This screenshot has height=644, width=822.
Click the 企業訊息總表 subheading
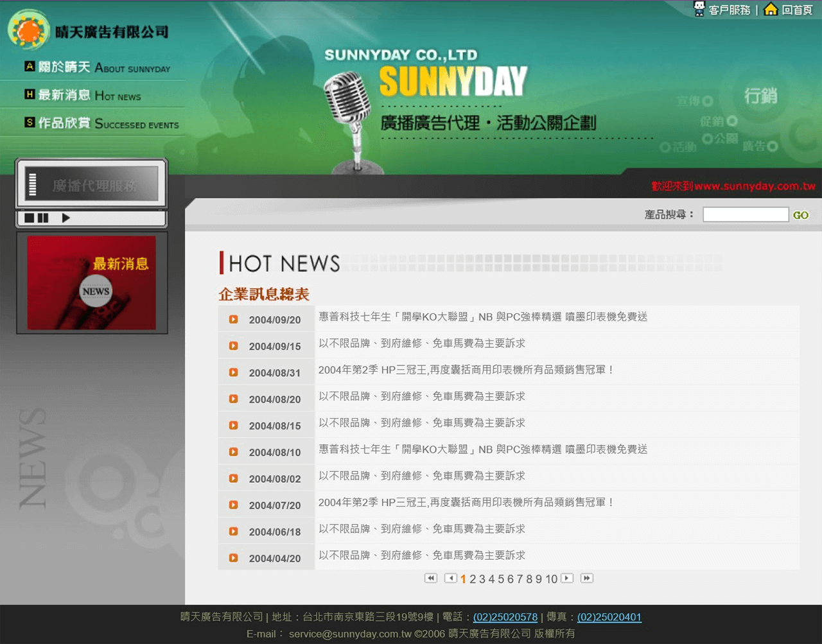coord(264,294)
